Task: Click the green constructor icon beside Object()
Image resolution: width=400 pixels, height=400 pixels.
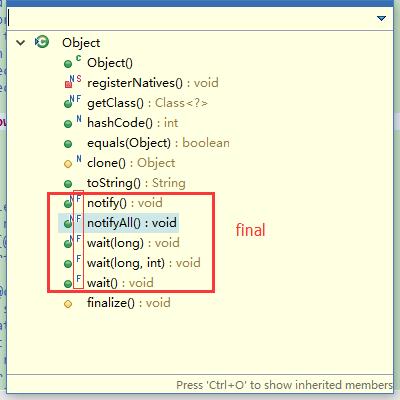Action: [x=68, y=64]
